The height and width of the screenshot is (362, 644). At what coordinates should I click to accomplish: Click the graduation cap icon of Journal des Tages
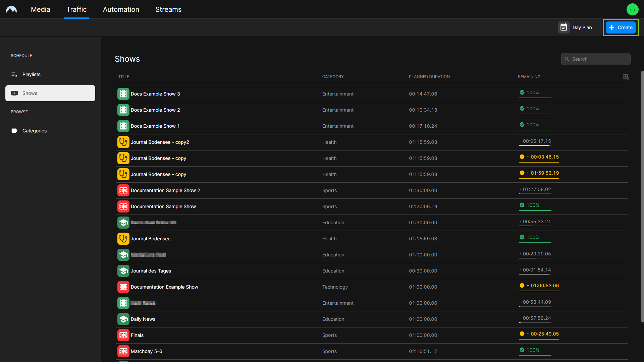123,271
